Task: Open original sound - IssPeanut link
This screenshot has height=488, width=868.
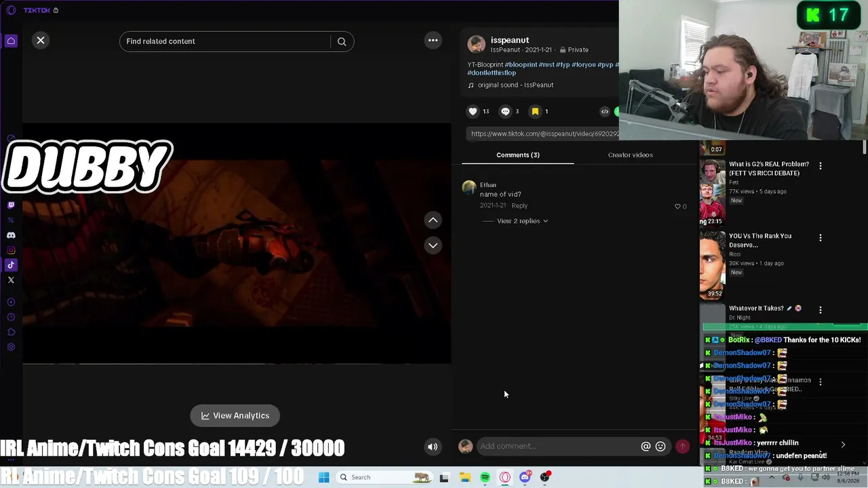Action: coord(515,85)
